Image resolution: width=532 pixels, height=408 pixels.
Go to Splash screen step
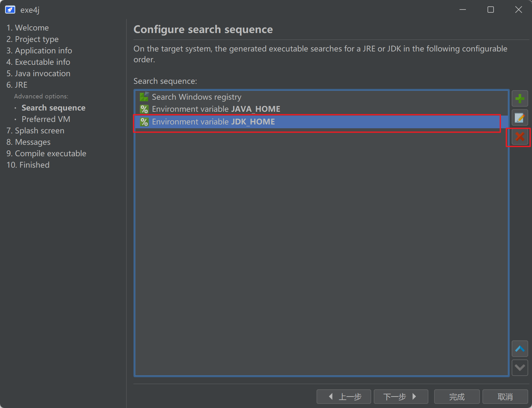click(35, 131)
